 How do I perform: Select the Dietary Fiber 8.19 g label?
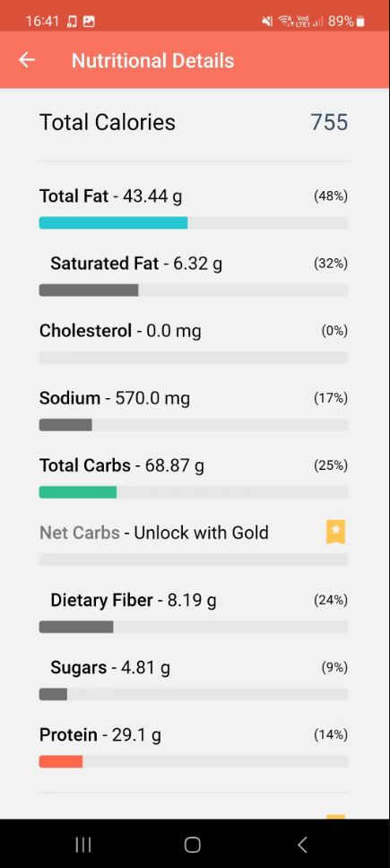tap(134, 600)
